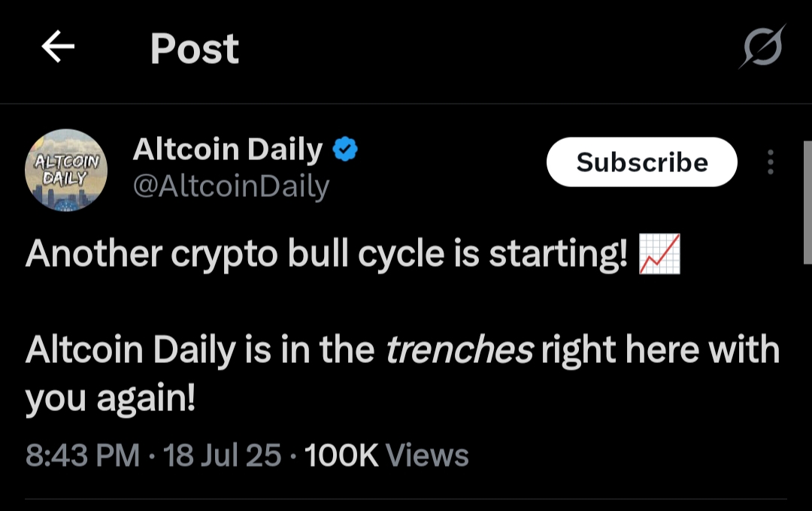The image size is (812, 511).
Task: Click the 8:43 PM timestamp
Action: click(83, 455)
